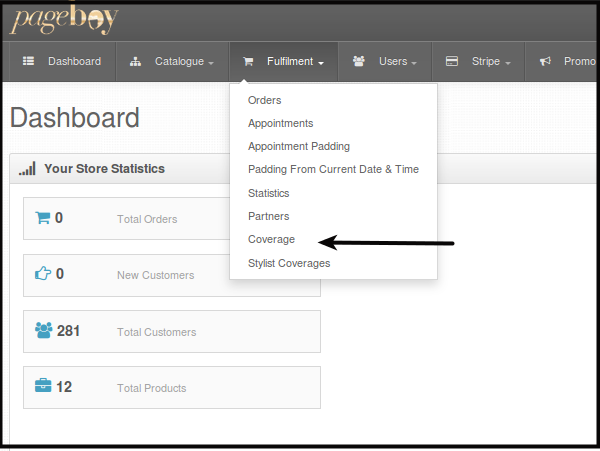Click the Catalogue sitemap icon
This screenshot has height=451, width=600.
[135, 62]
